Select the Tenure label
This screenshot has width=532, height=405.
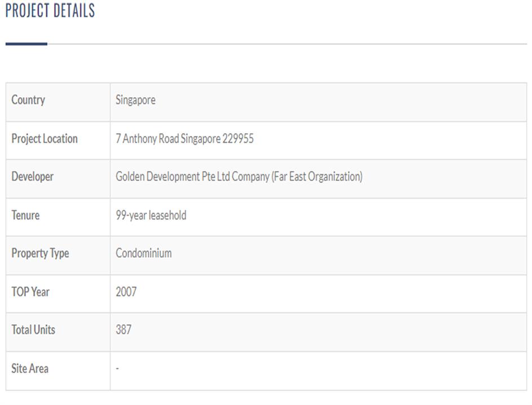point(25,215)
